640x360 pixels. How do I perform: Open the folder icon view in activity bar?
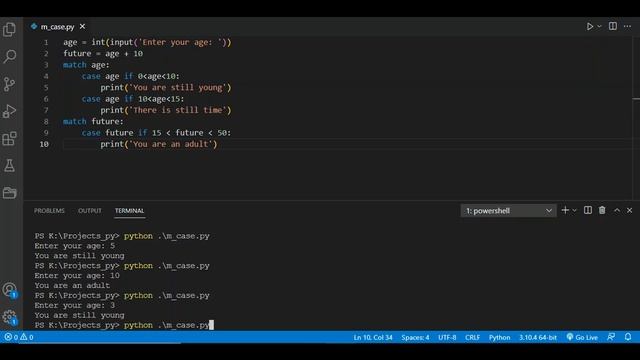(x=9, y=192)
